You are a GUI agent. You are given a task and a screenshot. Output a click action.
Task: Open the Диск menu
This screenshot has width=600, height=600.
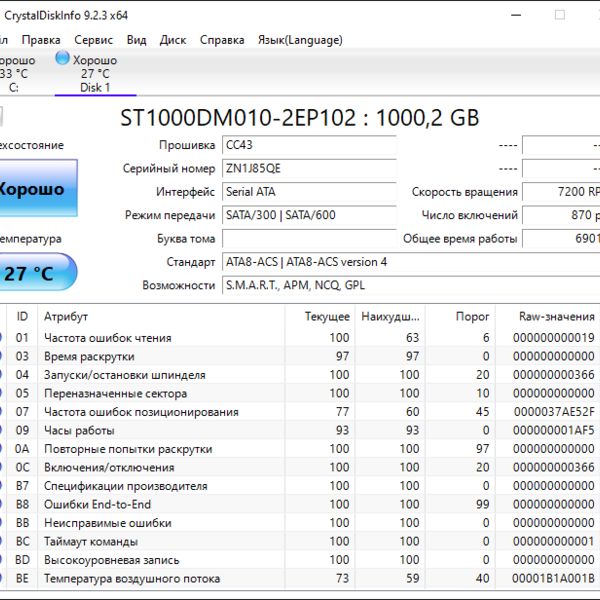[x=173, y=40]
